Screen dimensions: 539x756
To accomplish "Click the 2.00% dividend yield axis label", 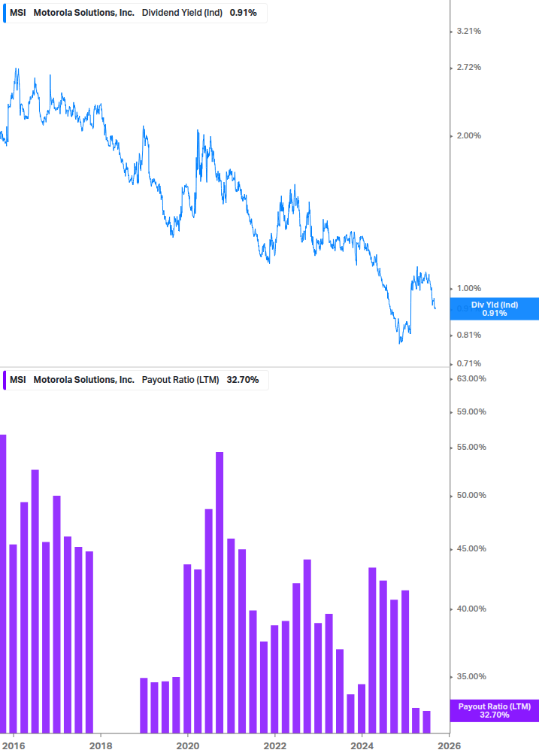I will click(x=468, y=136).
